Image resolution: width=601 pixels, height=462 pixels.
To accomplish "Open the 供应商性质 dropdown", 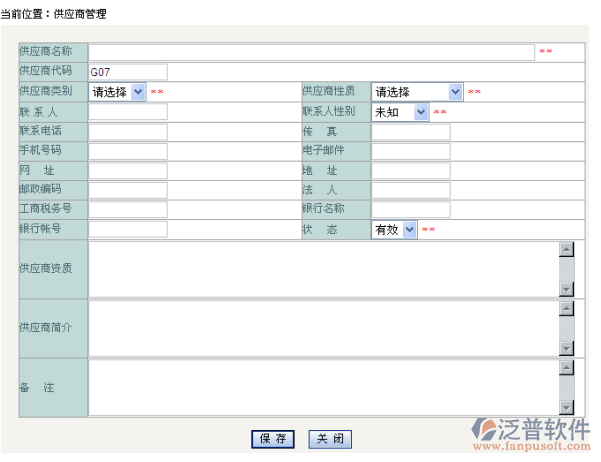I will 417,92.
